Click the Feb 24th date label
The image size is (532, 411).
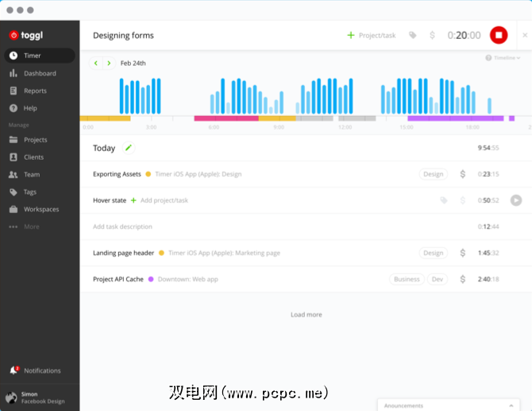click(133, 63)
